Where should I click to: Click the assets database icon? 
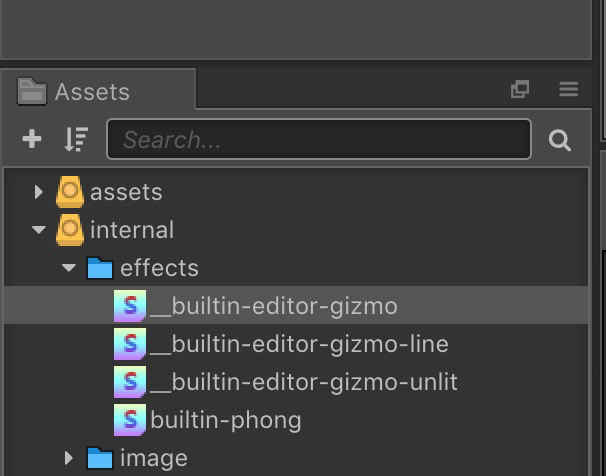coord(70,191)
